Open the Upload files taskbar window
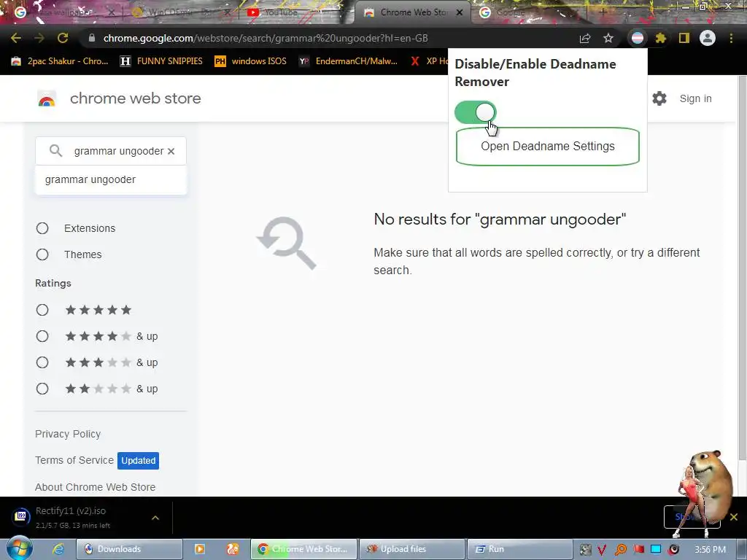Screen dimensions: 747x560 pyautogui.click(x=411, y=549)
